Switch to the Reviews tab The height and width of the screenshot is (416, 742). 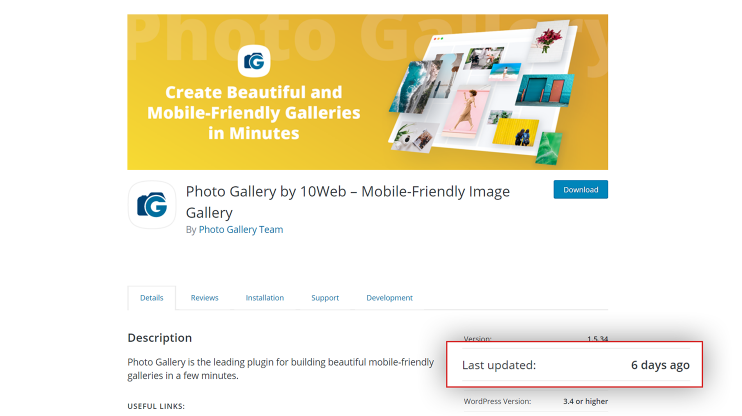click(x=204, y=298)
